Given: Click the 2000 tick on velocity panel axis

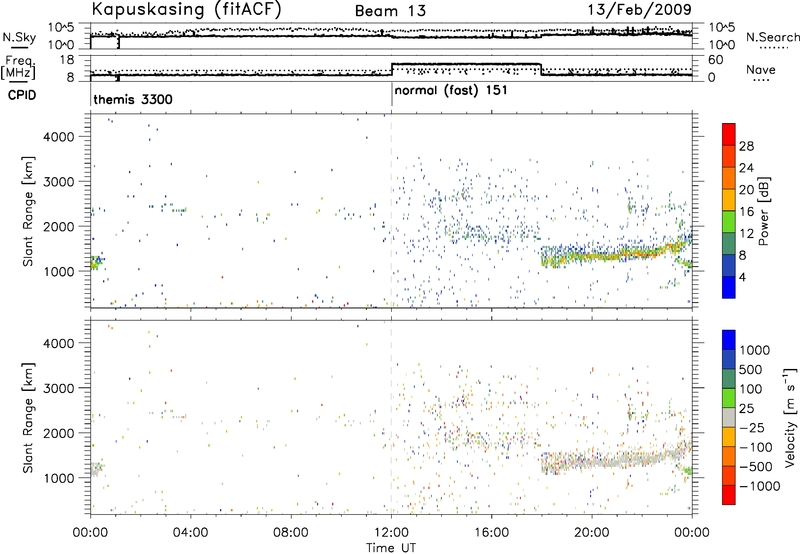Looking at the screenshot, I should 58,433.
